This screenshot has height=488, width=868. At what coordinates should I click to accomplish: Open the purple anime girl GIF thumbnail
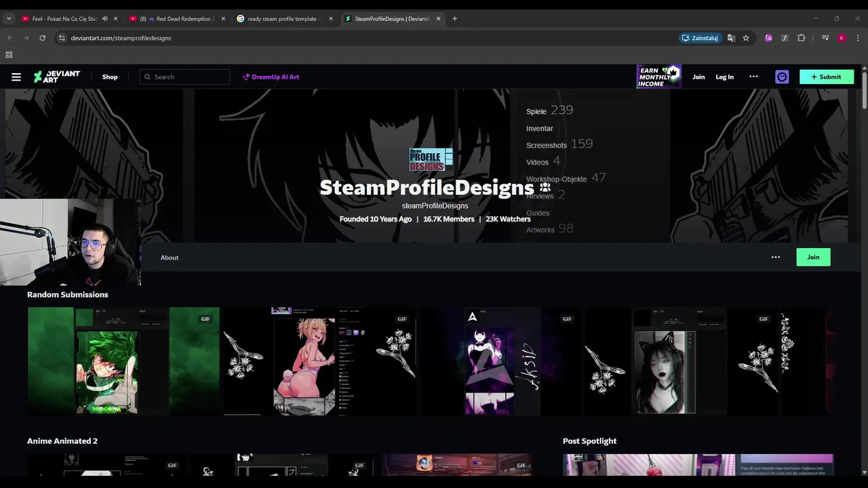point(501,361)
